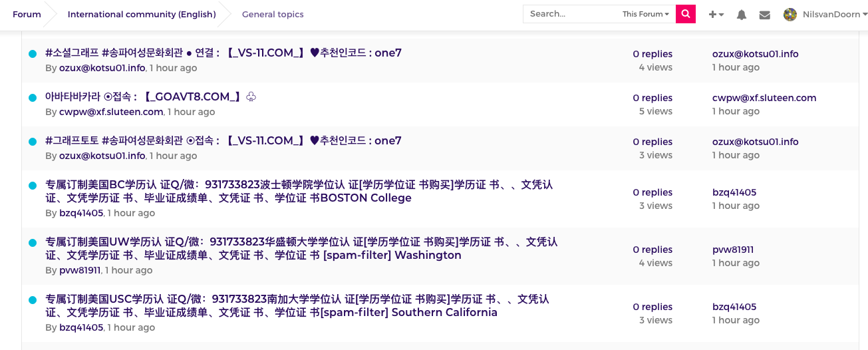This screenshot has height=350, width=868.
Task: Focus the Search input field
Action: (x=571, y=14)
